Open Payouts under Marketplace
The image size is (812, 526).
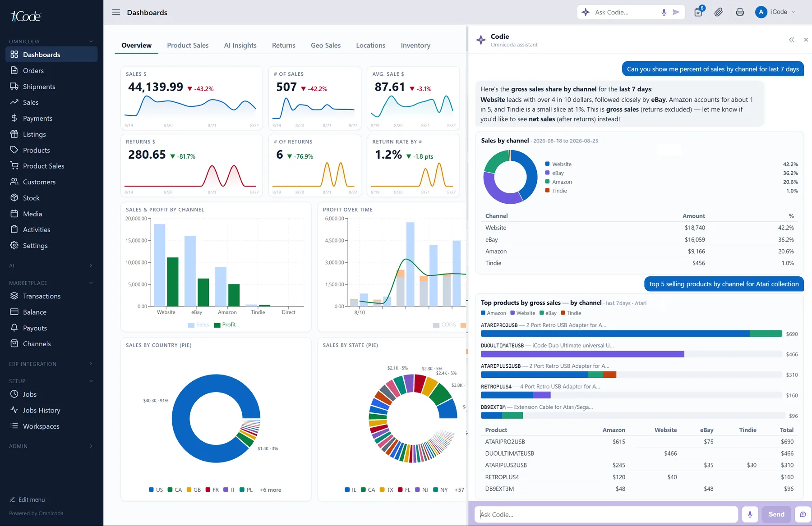(51, 328)
